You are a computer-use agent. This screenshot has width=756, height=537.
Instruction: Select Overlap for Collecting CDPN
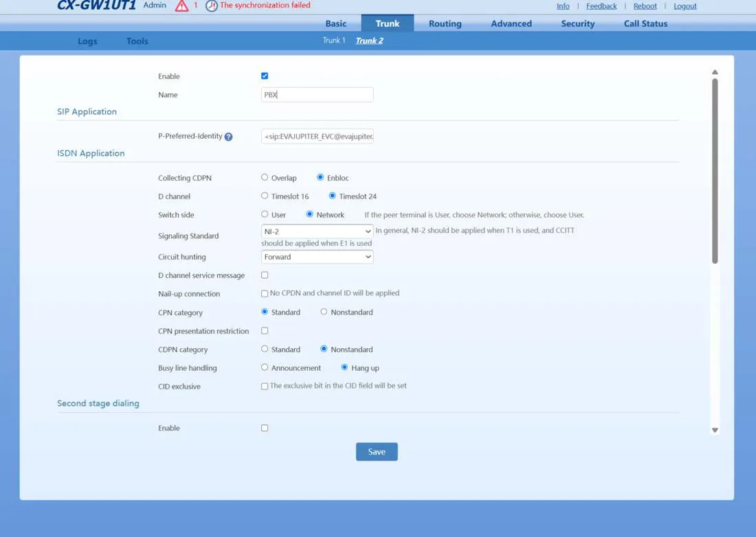(x=265, y=177)
